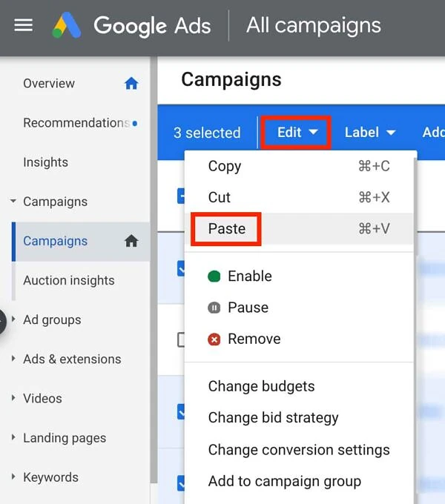Click the blue home icon beside Overview

[131, 84]
